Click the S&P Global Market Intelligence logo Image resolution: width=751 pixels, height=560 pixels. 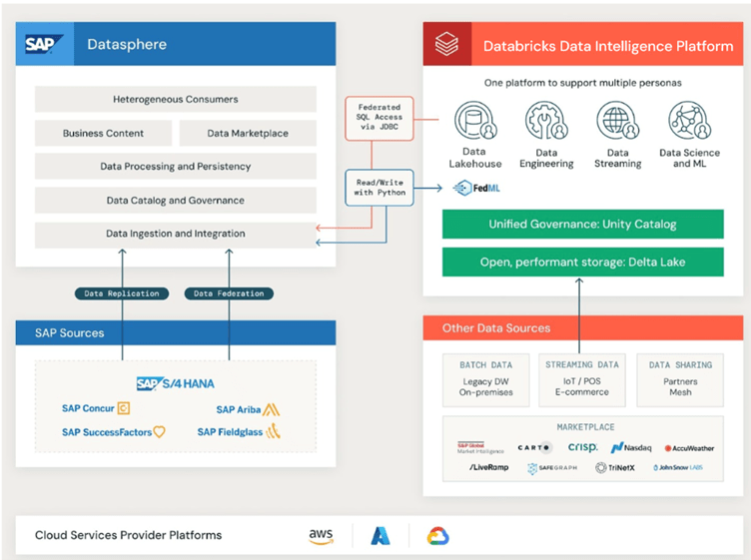click(x=480, y=448)
